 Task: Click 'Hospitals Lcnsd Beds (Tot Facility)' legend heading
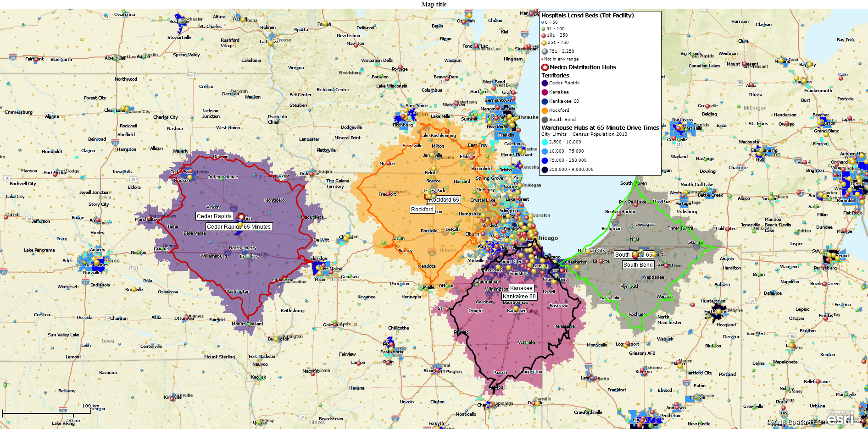click(588, 16)
